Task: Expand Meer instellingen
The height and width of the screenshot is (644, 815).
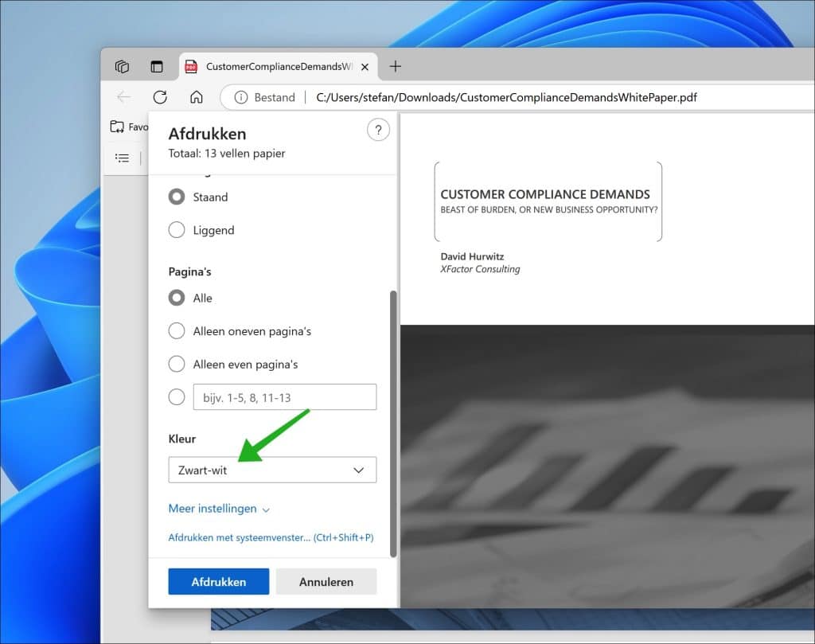Action: (219, 509)
